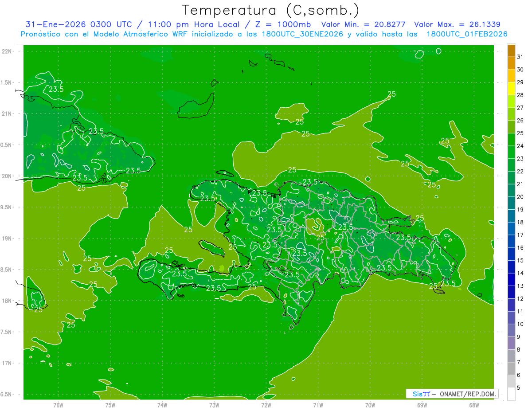Click the "76W" longitude axis label
The width and height of the screenshot is (532, 411).
coord(58,404)
